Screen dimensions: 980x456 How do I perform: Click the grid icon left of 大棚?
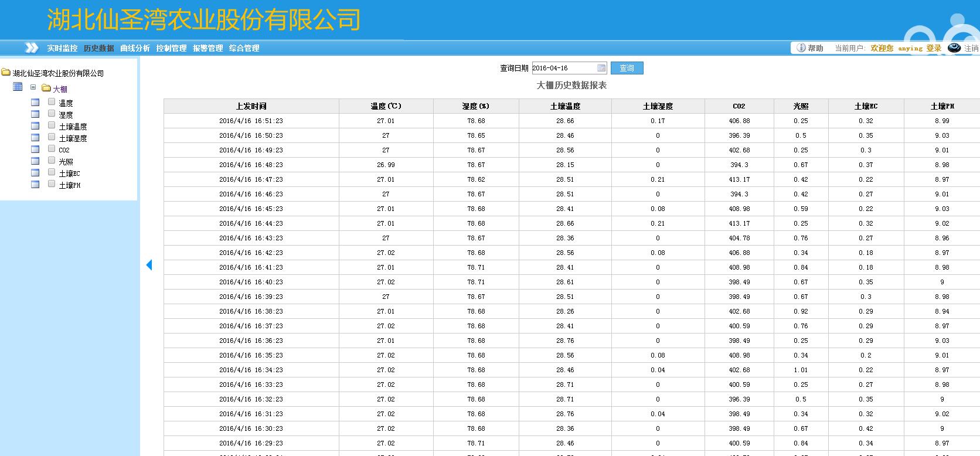click(18, 87)
